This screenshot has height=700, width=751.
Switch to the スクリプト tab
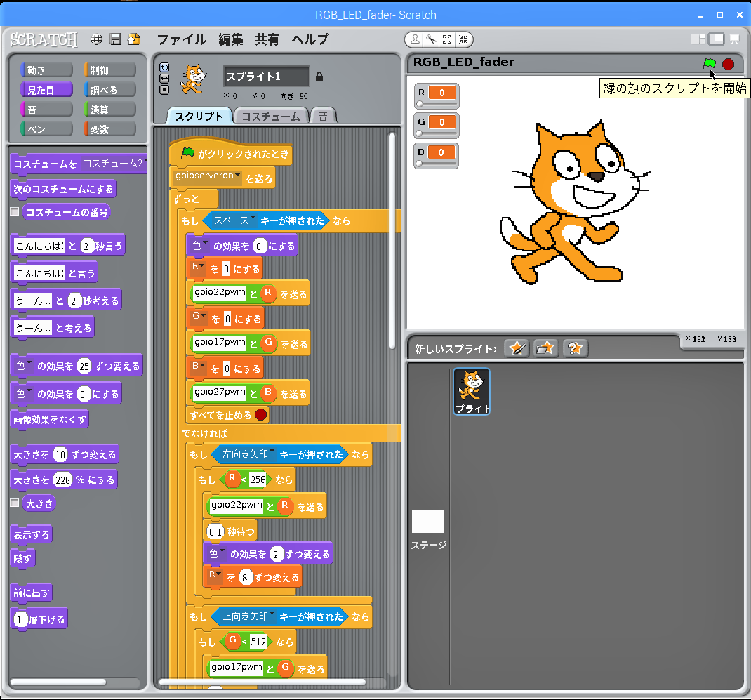pos(199,117)
